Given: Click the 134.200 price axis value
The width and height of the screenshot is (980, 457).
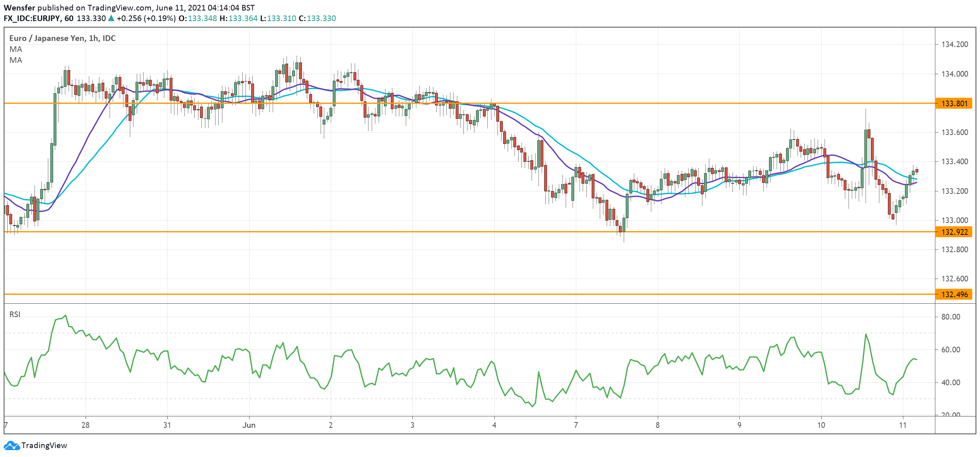Looking at the screenshot, I should tap(954, 44).
